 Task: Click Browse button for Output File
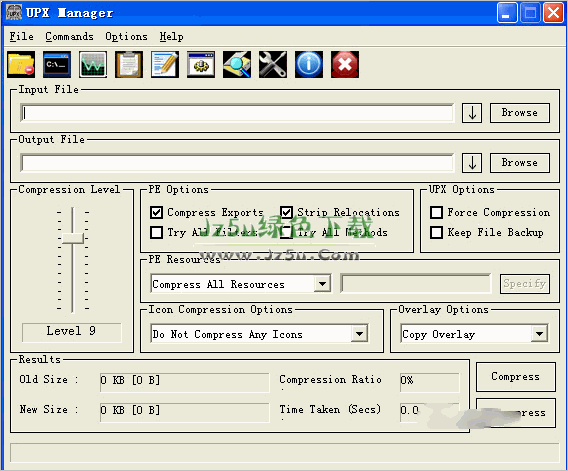[520, 163]
